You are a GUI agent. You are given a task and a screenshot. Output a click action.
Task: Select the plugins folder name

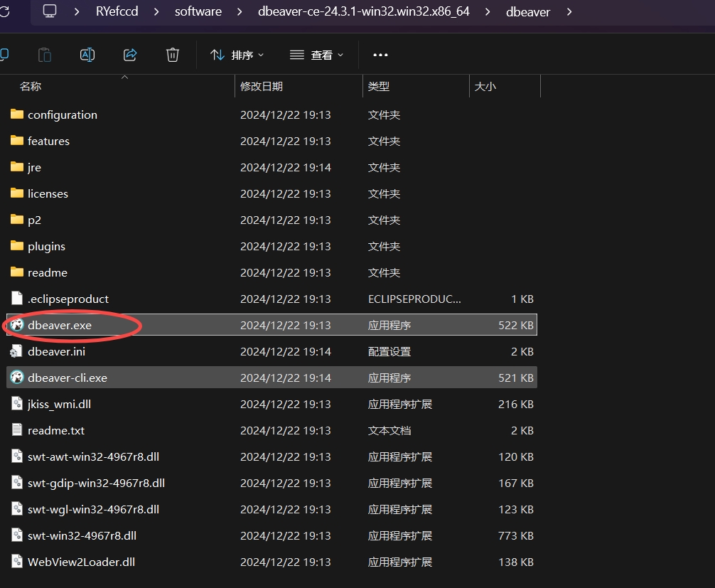coord(46,246)
